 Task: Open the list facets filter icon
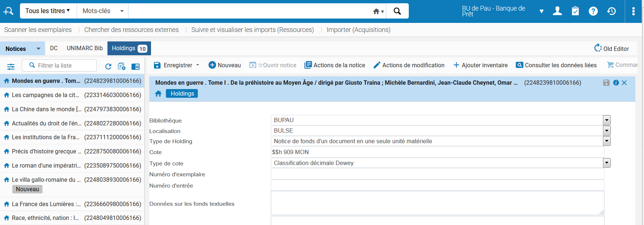click(x=11, y=67)
